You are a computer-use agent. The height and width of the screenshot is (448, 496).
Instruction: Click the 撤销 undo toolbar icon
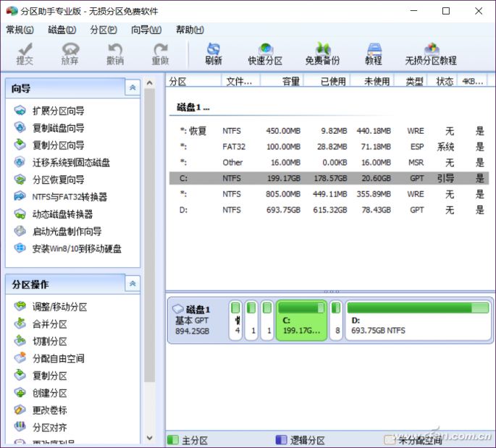point(114,54)
